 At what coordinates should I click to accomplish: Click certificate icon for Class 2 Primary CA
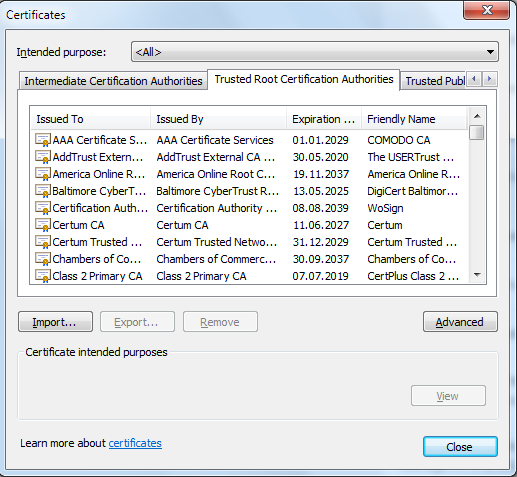[x=43, y=276]
